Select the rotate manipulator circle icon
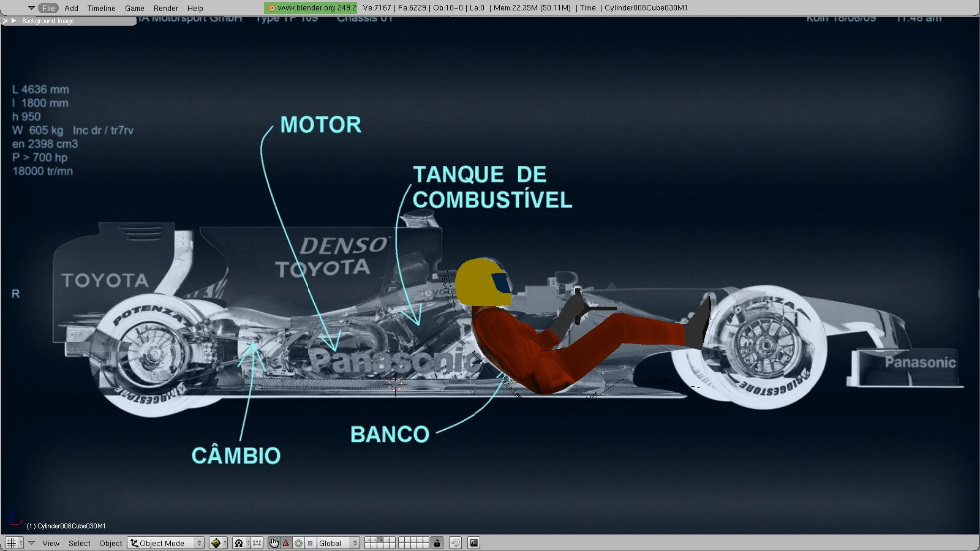 coord(298,543)
